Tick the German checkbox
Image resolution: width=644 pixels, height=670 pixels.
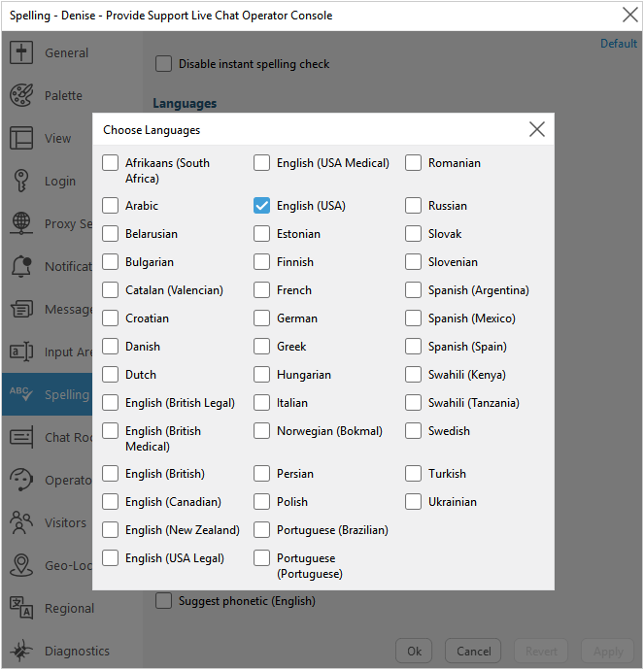pos(261,318)
